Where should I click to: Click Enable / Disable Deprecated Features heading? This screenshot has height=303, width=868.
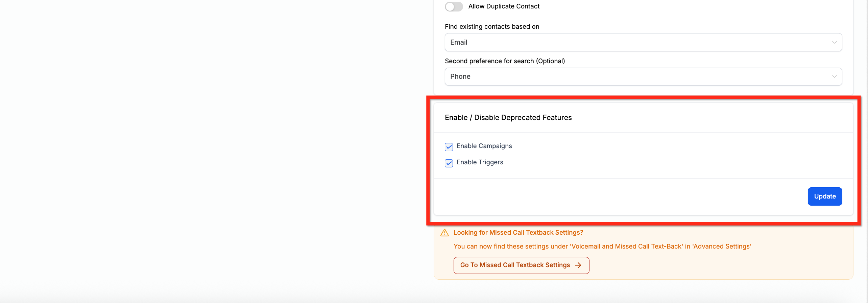click(x=508, y=118)
